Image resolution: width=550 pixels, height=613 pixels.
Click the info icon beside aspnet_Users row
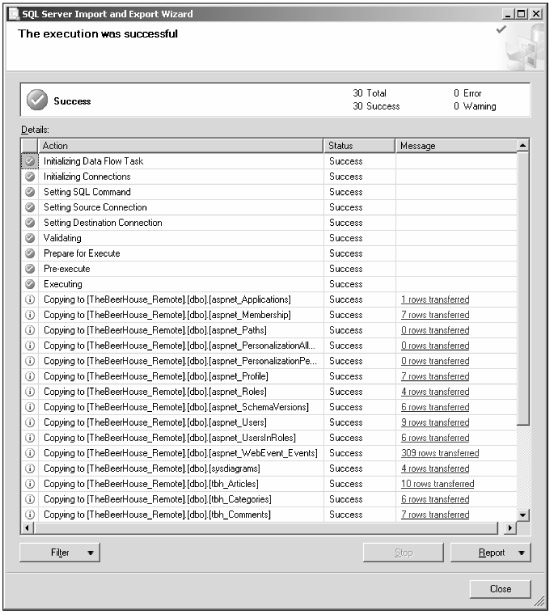point(30,422)
